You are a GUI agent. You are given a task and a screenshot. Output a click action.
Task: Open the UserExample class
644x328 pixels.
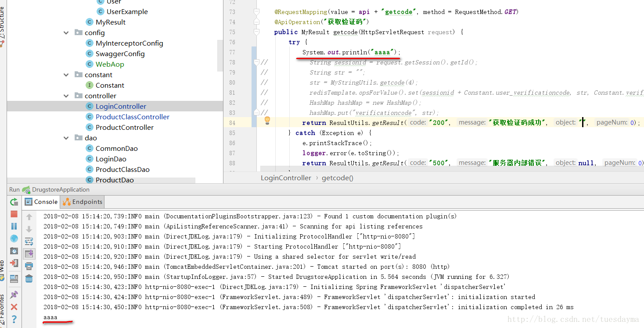127,11
